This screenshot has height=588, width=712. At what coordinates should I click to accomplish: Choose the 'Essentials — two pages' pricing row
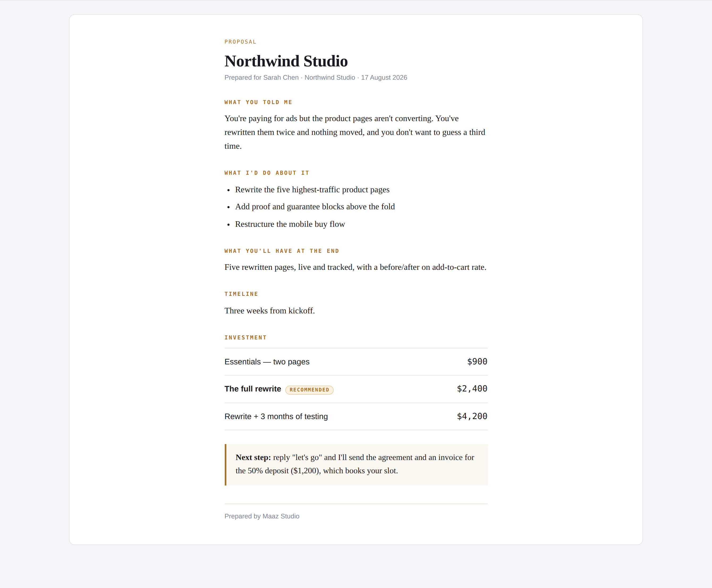click(x=356, y=362)
